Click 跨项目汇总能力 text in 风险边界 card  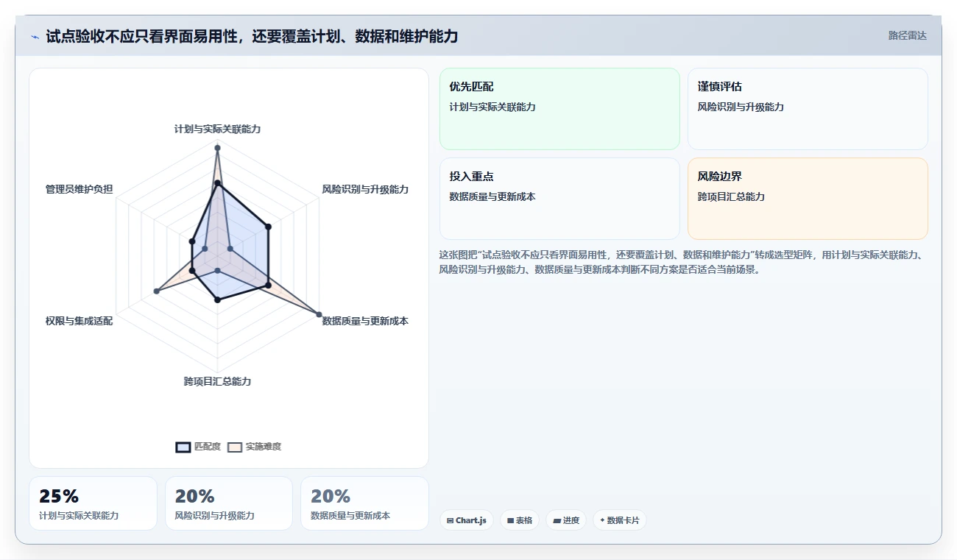click(x=731, y=196)
